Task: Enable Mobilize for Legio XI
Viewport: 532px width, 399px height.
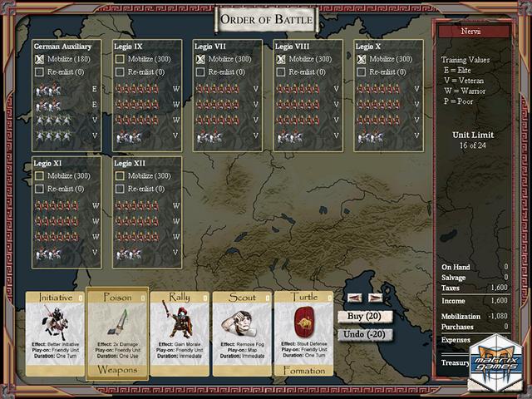Action: [40, 175]
